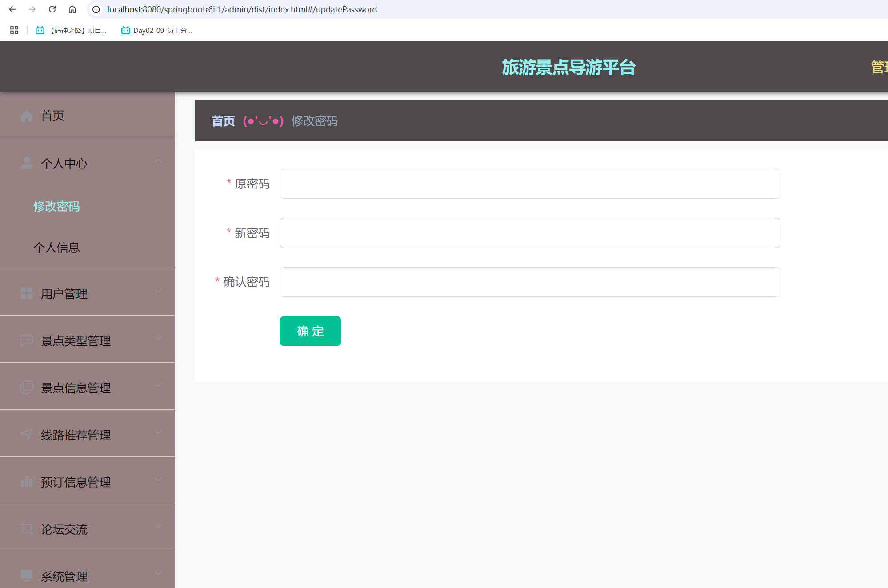888x588 pixels.
Task: Click the 首页 breadcrumb link
Action: pyautogui.click(x=223, y=121)
